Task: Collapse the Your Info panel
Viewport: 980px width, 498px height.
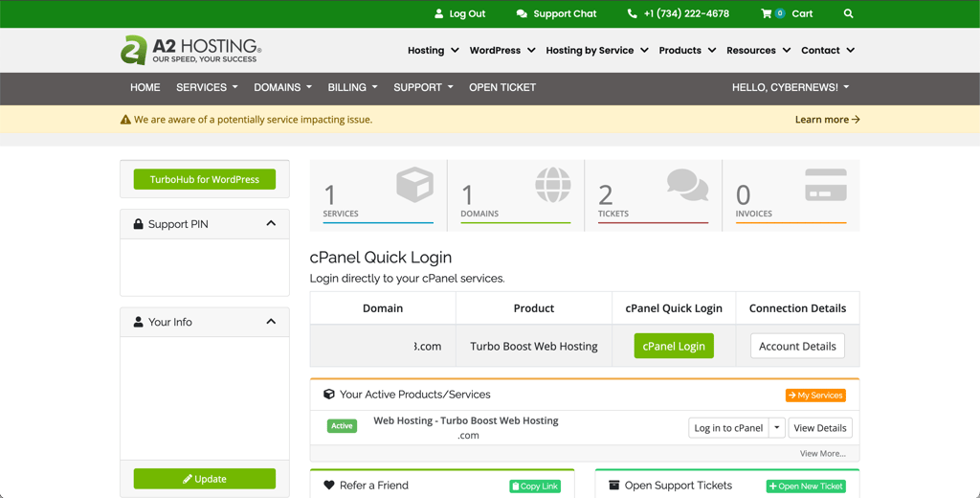Action: point(271,322)
